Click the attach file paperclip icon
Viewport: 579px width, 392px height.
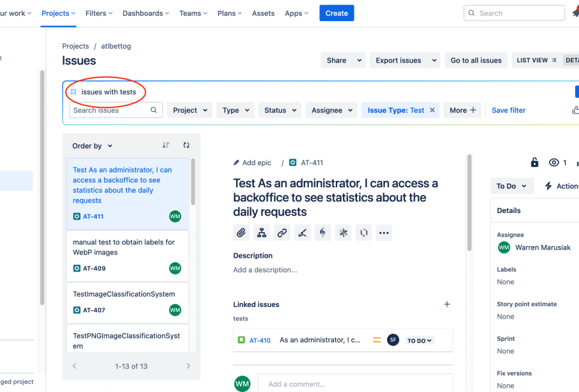[241, 233]
